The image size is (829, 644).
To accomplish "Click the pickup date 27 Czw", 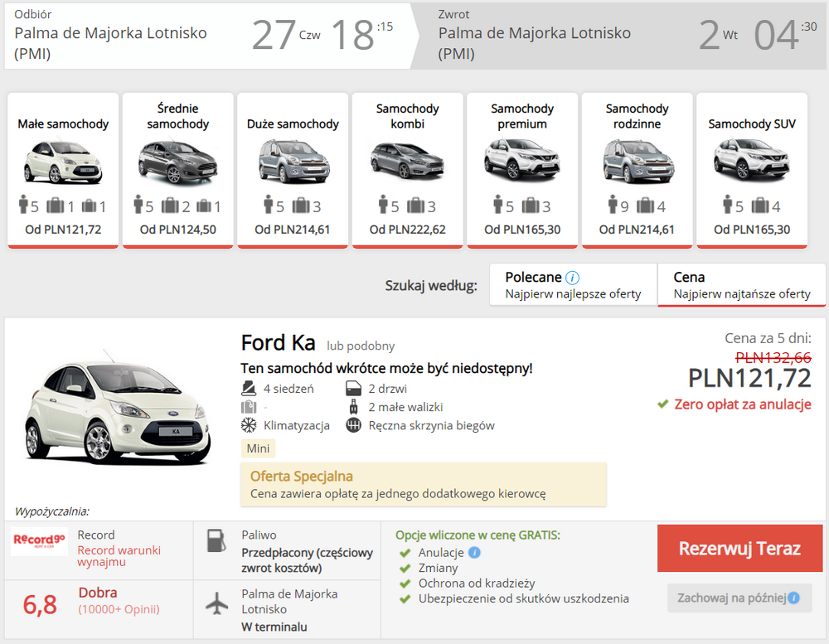I will 286,35.
